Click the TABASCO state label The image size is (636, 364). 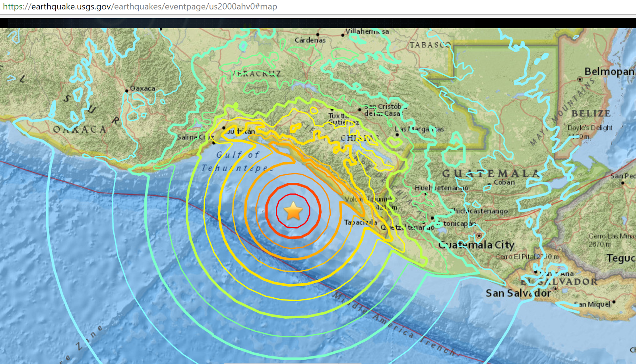(x=430, y=45)
